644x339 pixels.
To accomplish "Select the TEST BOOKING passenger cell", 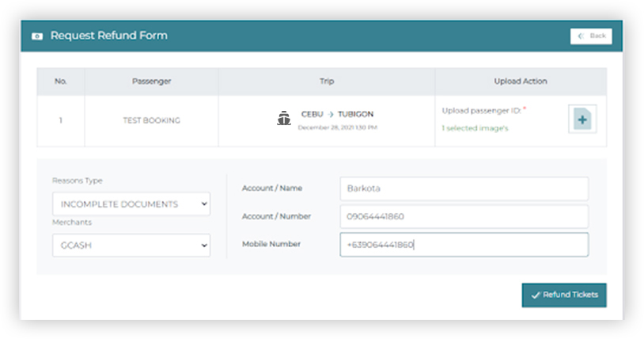I will tap(151, 120).
